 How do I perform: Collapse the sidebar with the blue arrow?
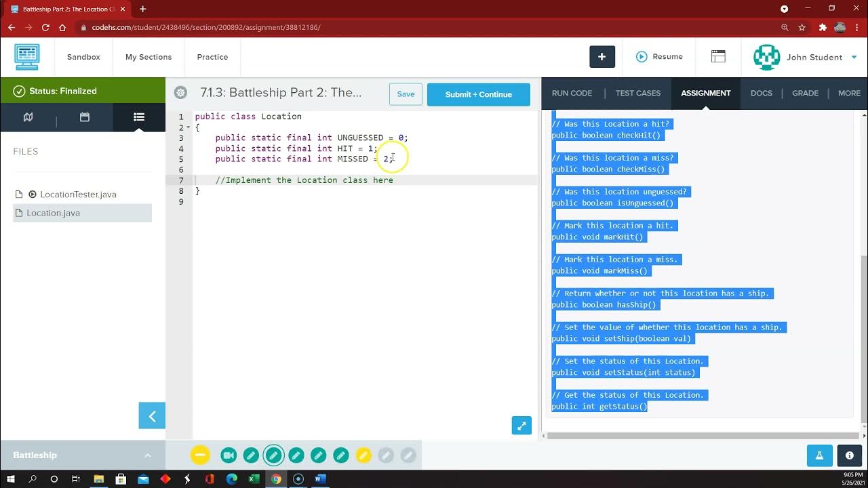pos(152,416)
